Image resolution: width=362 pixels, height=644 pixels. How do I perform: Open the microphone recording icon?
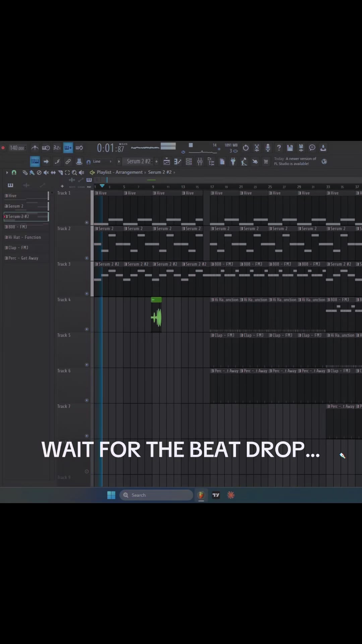coord(268,148)
